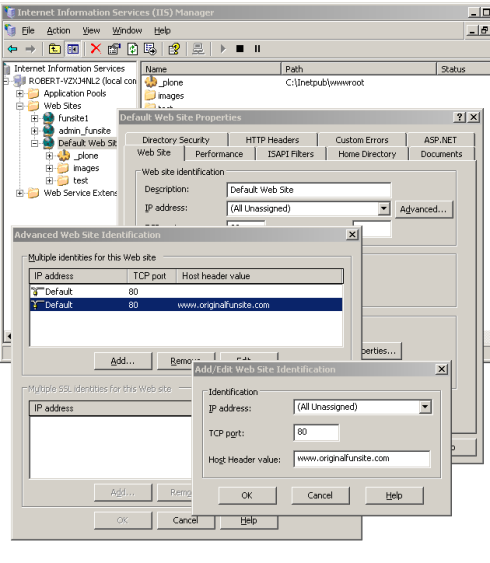The image size is (490, 563).
Task: Click the Connect to computer toolbar icon
Action: [x=198, y=49]
